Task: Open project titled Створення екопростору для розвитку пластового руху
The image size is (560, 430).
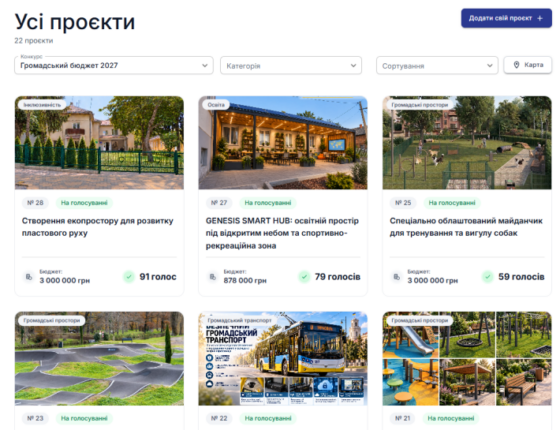Action: click(x=98, y=227)
